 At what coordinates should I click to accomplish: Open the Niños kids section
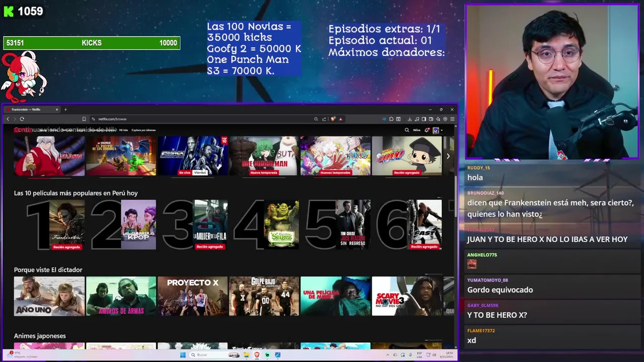[417, 130]
